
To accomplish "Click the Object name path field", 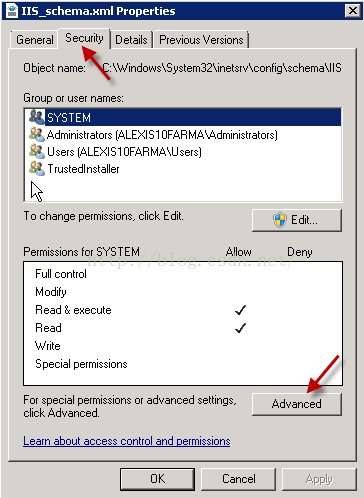I will tap(222, 68).
